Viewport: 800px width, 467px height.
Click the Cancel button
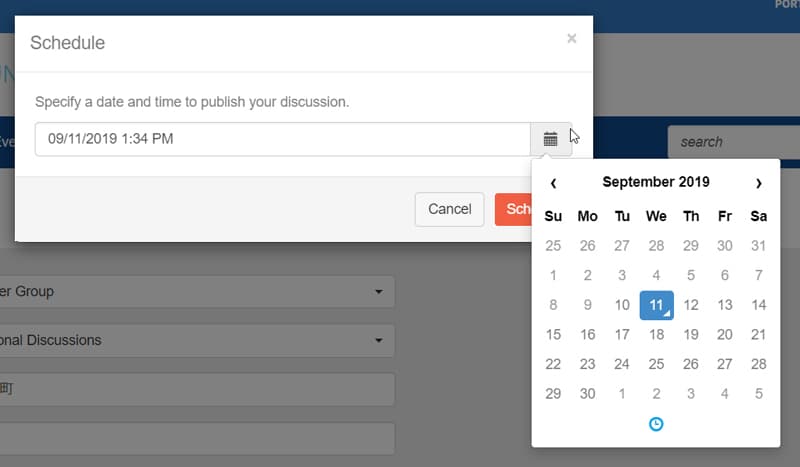tap(449, 209)
